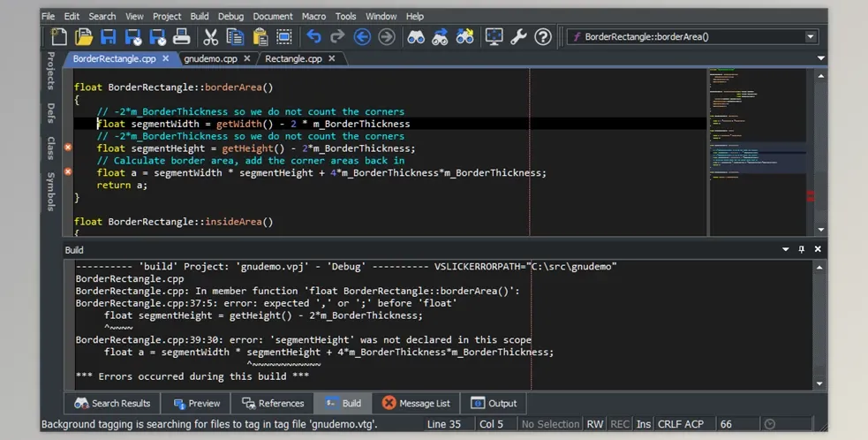
Task: Click the code minimap overview
Action: tap(758, 152)
